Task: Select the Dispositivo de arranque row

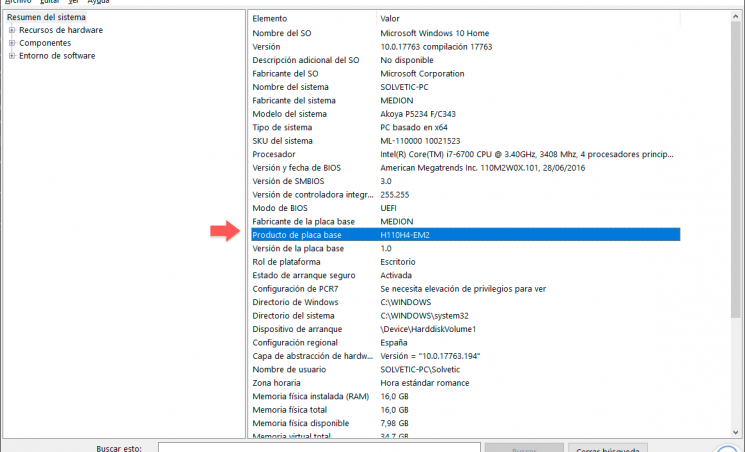Action: tap(466, 329)
